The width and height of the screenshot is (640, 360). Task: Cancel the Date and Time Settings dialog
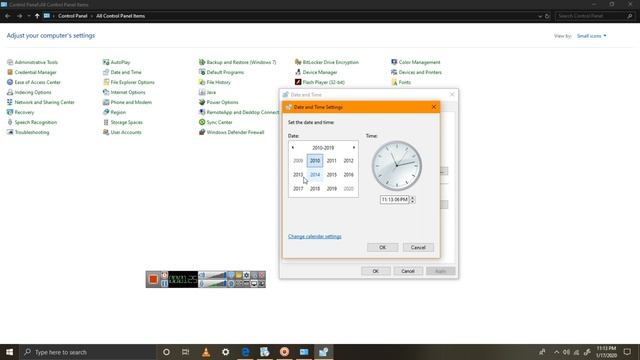tap(418, 247)
